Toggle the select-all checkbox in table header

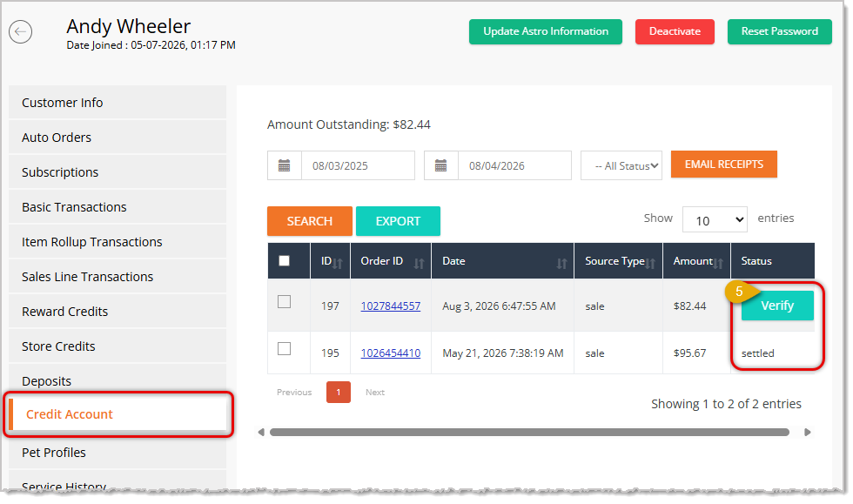(x=284, y=261)
